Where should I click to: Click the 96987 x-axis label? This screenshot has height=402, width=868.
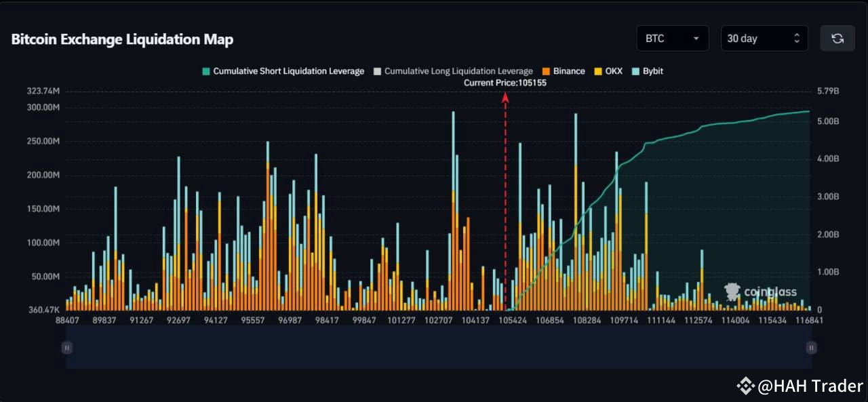(x=290, y=320)
